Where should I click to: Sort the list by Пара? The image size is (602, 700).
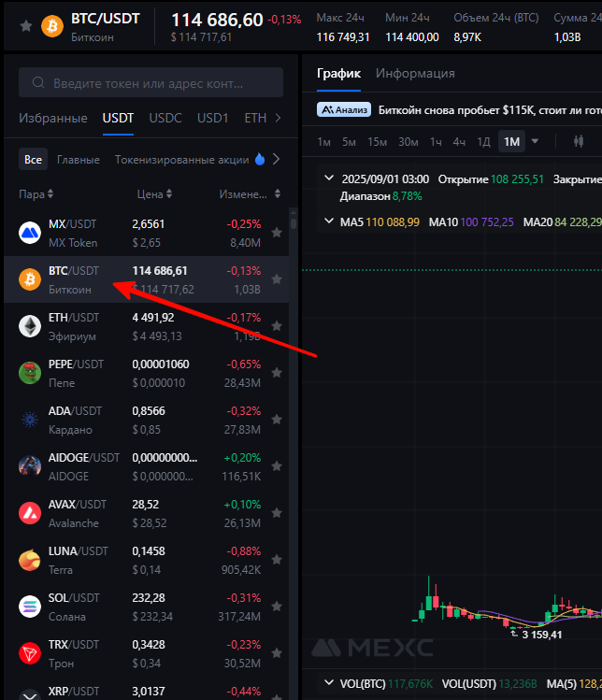[x=36, y=193]
